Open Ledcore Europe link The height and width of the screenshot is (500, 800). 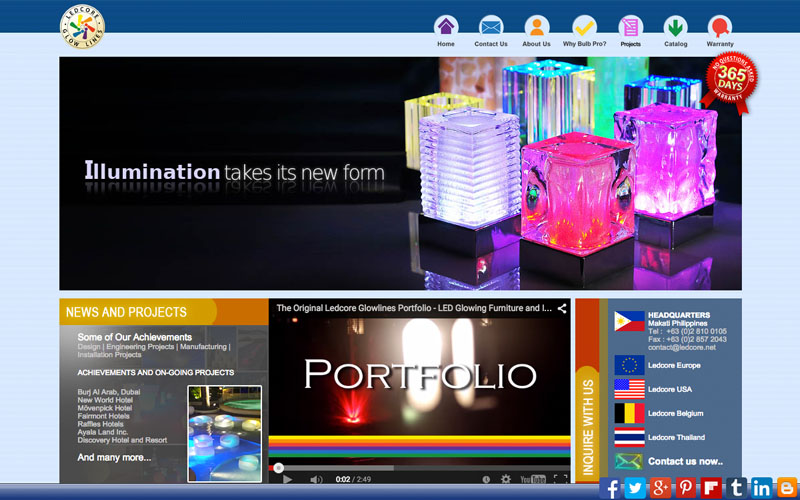coord(674,365)
